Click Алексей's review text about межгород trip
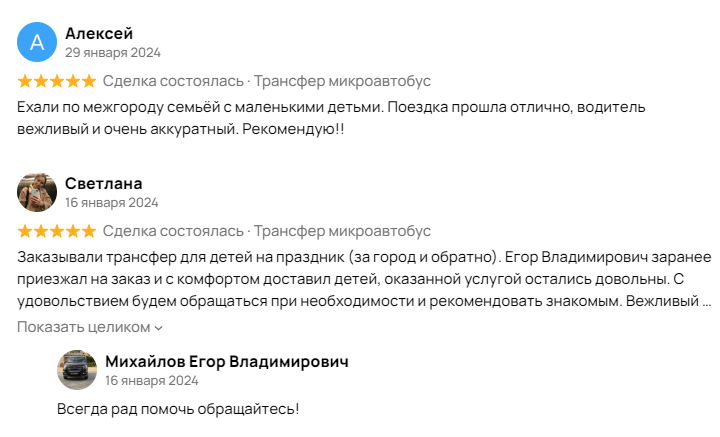 click(x=331, y=118)
